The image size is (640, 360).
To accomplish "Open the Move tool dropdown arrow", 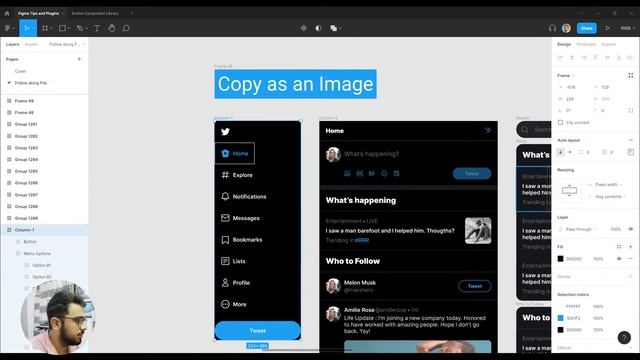I will coord(33,28).
